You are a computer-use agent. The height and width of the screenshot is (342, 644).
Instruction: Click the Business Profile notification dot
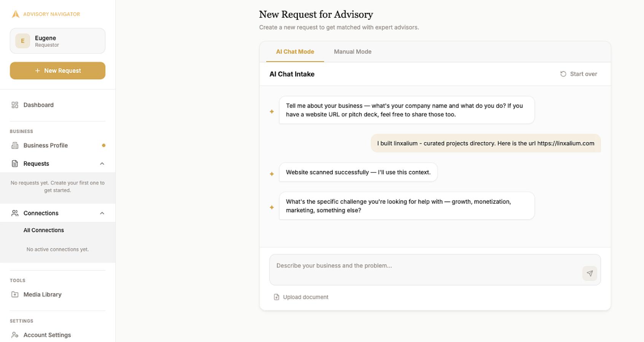click(x=103, y=145)
